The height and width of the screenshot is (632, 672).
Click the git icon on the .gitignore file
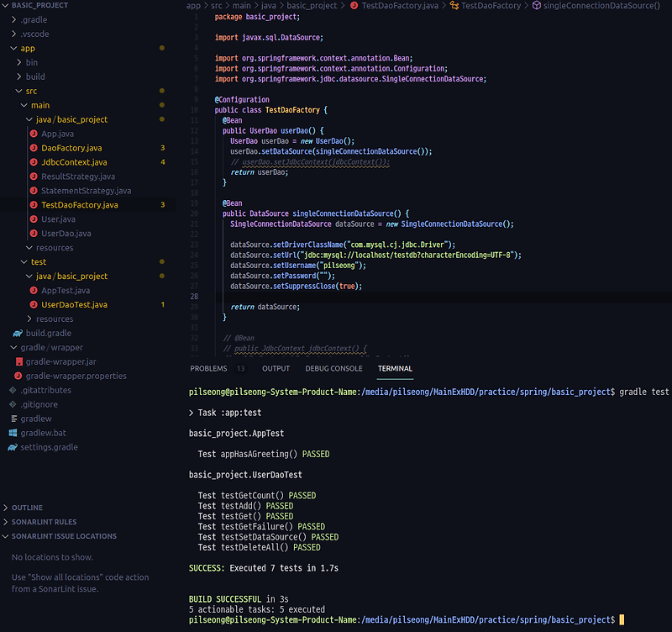pos(14,404)
